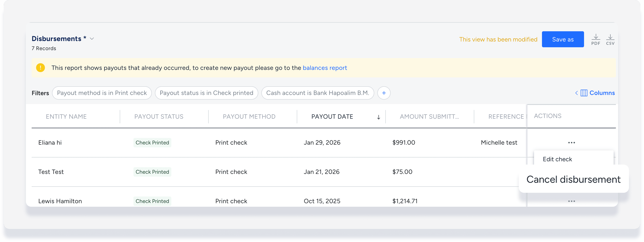Open Cash account Bank Hapoalim filter
This screenshot has width=644, height=242.
318,93
